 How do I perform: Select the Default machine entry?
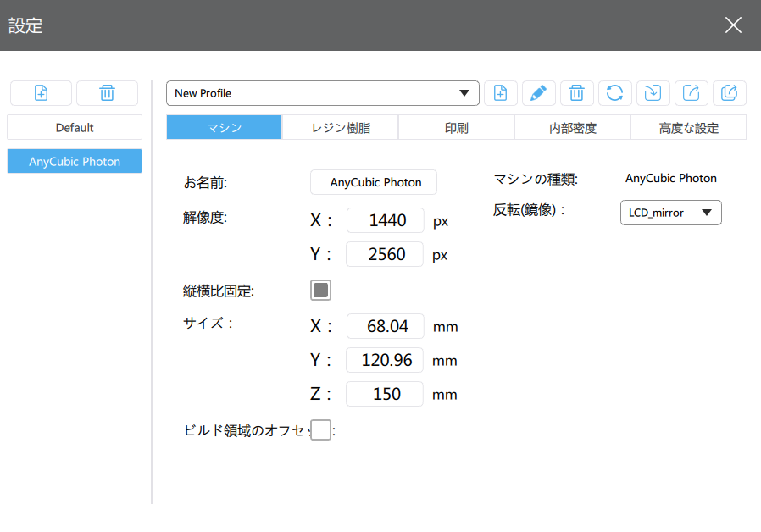coord(75,128)
